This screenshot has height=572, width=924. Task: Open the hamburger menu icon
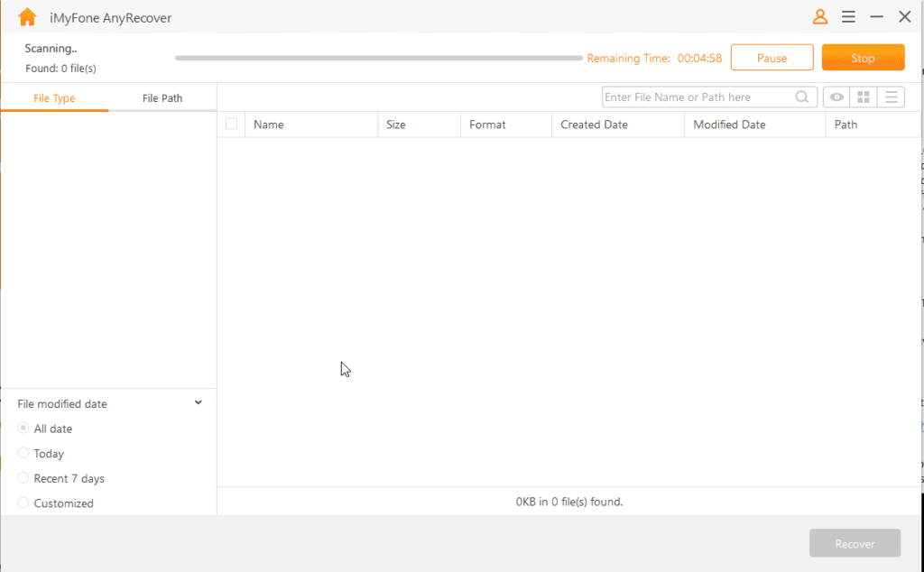(x=848, y=17)
